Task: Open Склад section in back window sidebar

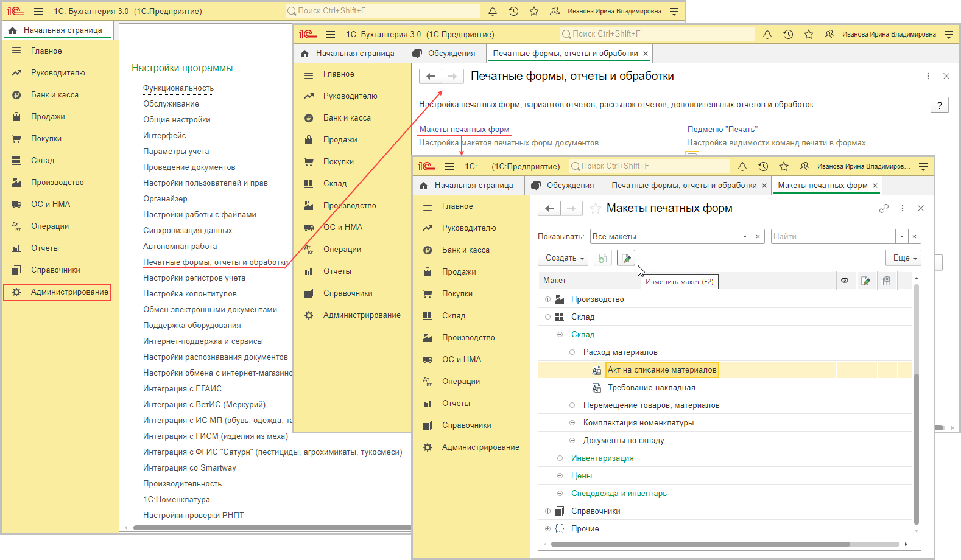Action: [43, 160]
